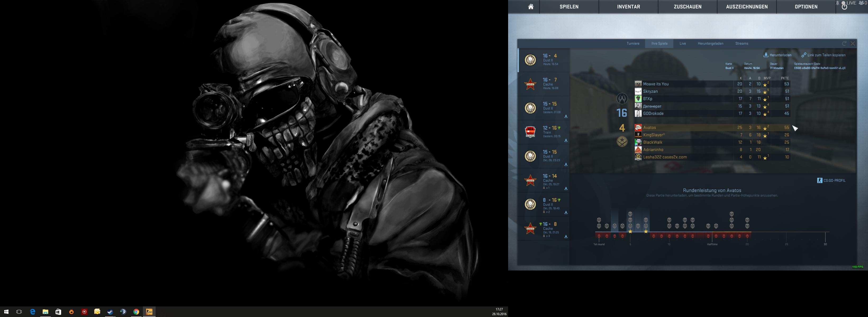
Task: Open CS:GO-PROFIL icon link
Action: [x=820, y=180]
